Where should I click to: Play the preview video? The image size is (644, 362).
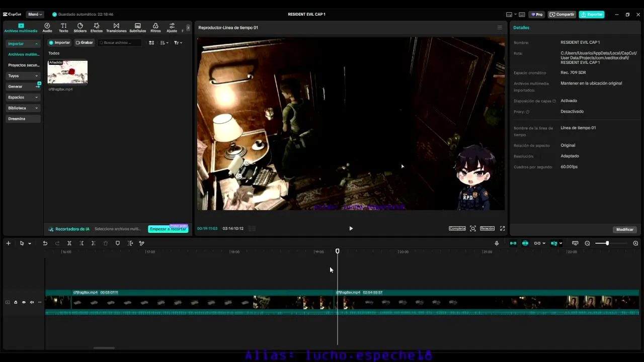[351, 229]
